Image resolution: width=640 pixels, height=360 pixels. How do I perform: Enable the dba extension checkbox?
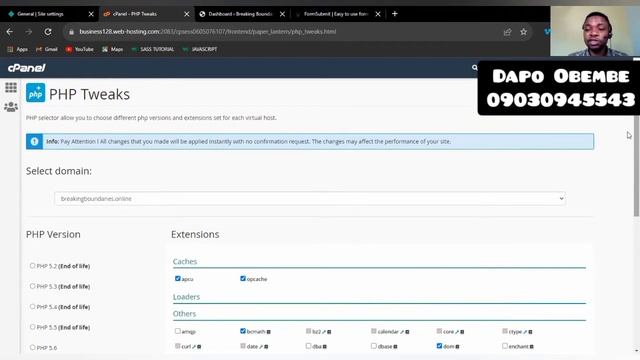point(309,346)
